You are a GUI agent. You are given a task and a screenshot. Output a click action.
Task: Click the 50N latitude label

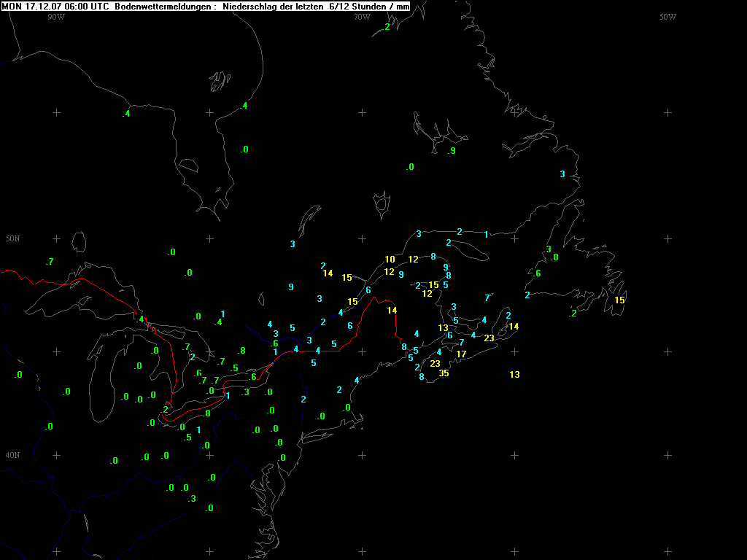pos(13,239)
